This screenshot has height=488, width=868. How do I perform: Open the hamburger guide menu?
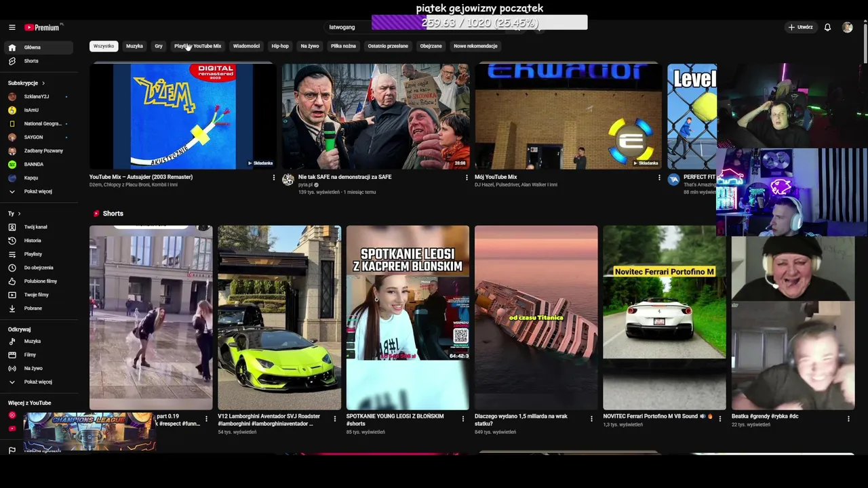pyautogui.click(x=12, y=27)
